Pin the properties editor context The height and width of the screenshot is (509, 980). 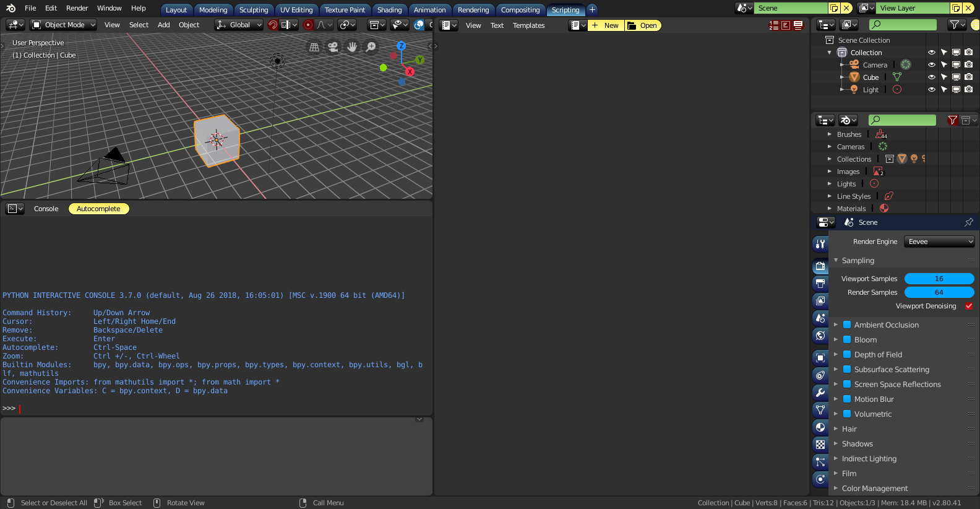(969, 222)
